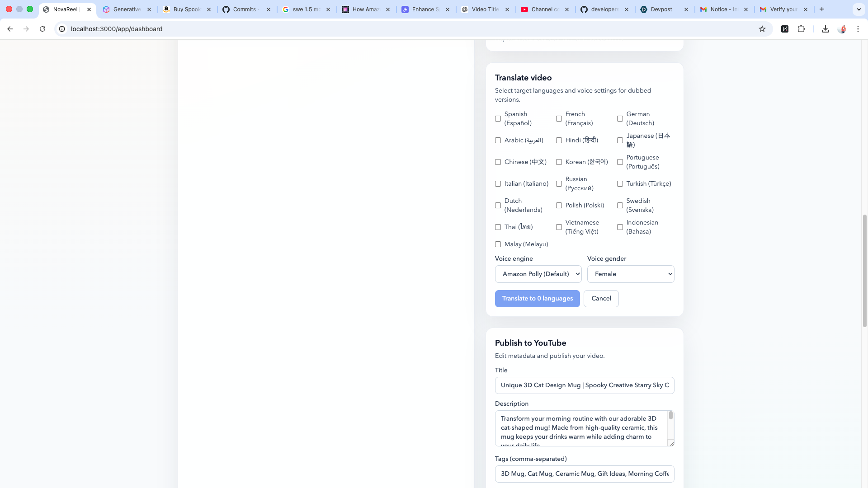Check the Spanish (Español) language checkbox
Image resolution: width=868 pixels, height=488 pixels.
(498, 119)
